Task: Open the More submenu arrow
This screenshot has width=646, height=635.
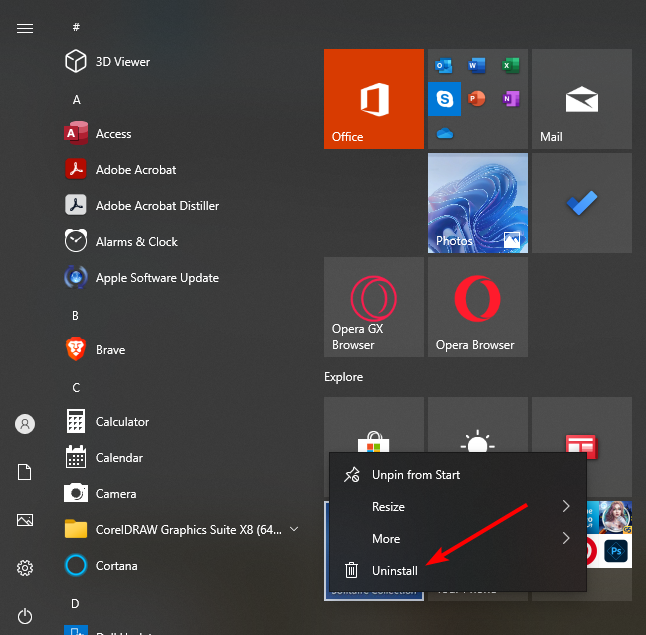Action: click(566, 538)
